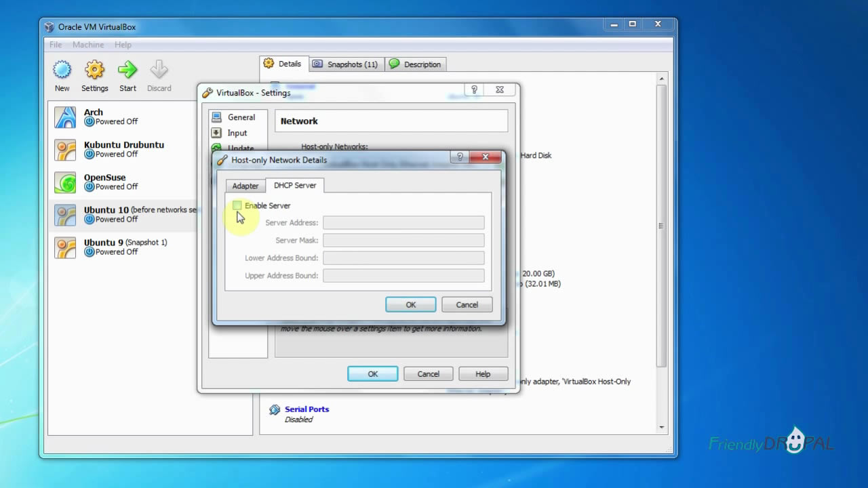This screenshot has height=488, width=868.
Task: Open the Snapshots (11) tab
Action: (347, 64)
